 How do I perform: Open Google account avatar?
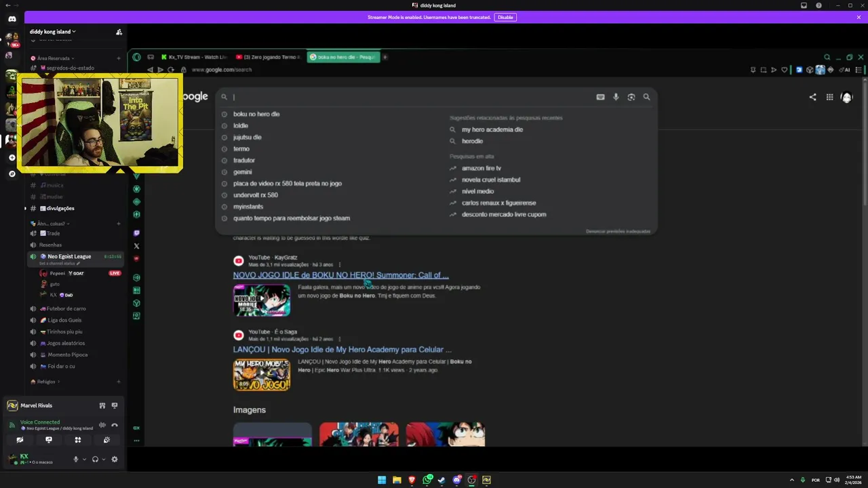[x=846, y=97]
